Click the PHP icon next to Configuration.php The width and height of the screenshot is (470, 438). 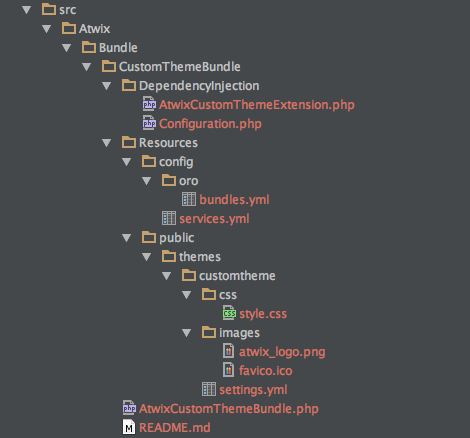[149, 123]
